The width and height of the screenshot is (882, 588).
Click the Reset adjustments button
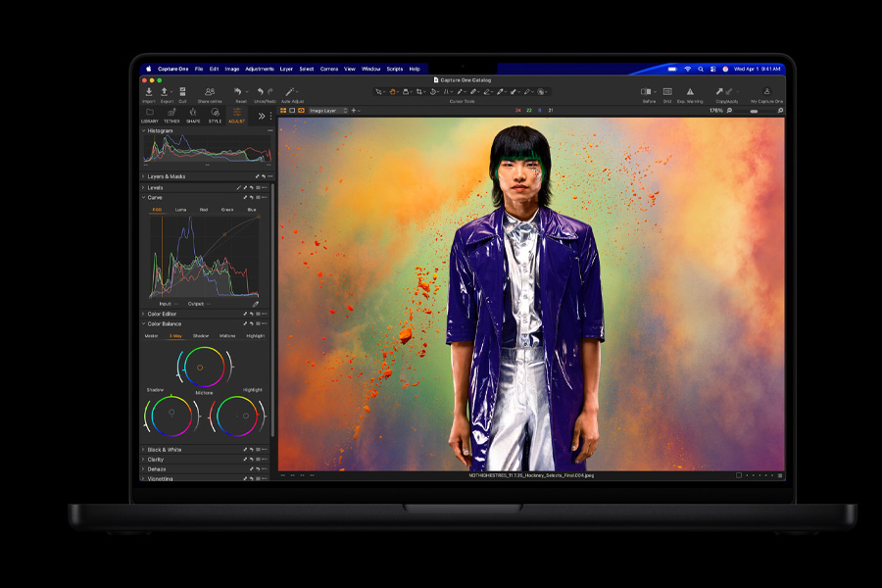tap(240, 91)
